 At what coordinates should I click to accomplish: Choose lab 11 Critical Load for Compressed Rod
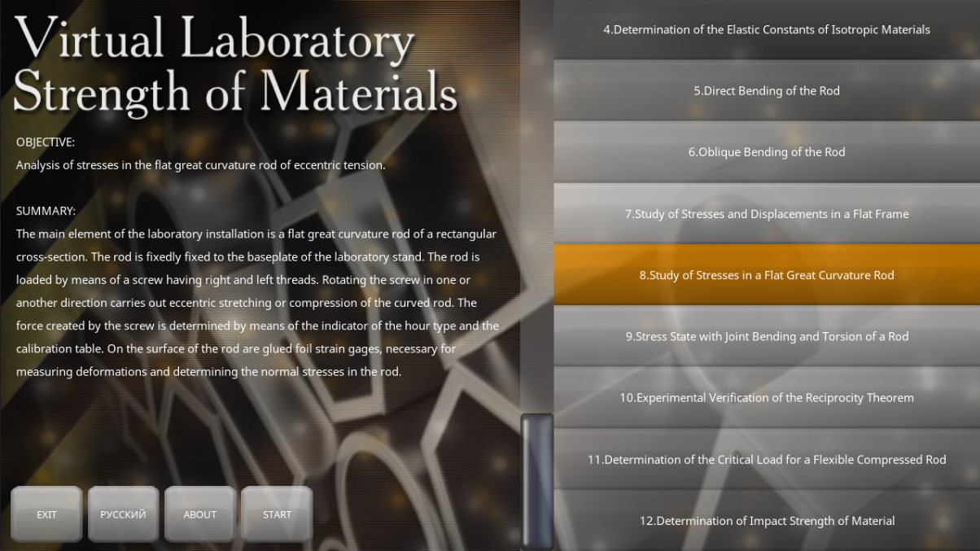(x=767, y=459)
